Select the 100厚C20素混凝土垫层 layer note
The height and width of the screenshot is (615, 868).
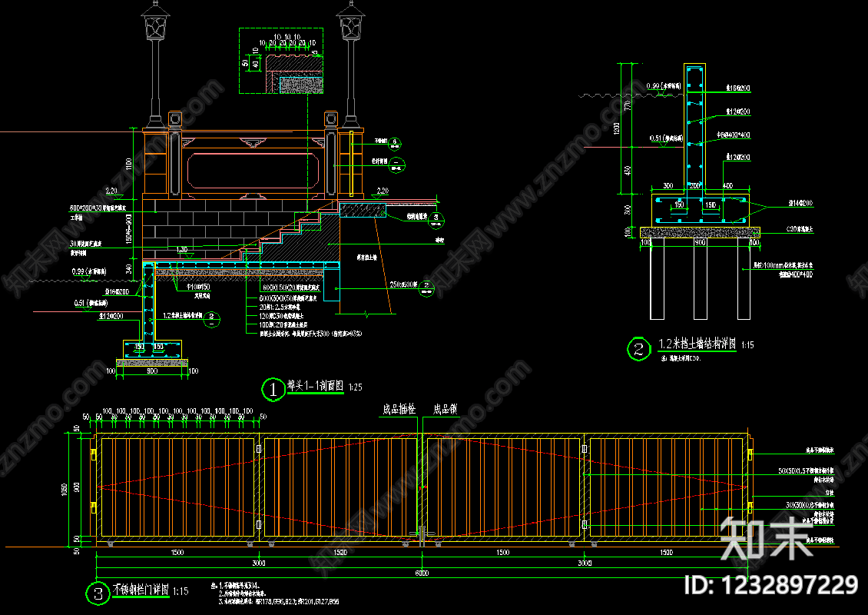click(283, 324)
